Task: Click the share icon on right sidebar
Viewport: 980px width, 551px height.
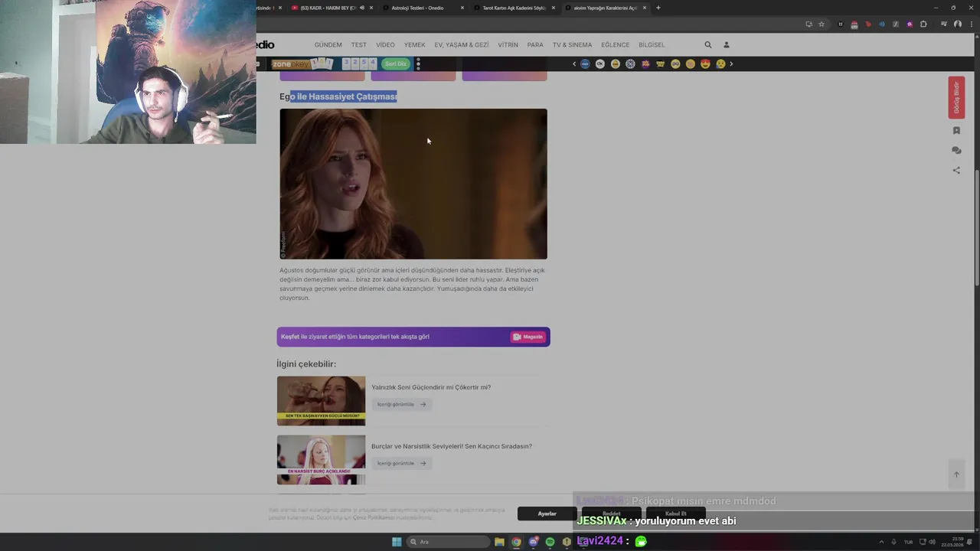Action: click(956, 171)
